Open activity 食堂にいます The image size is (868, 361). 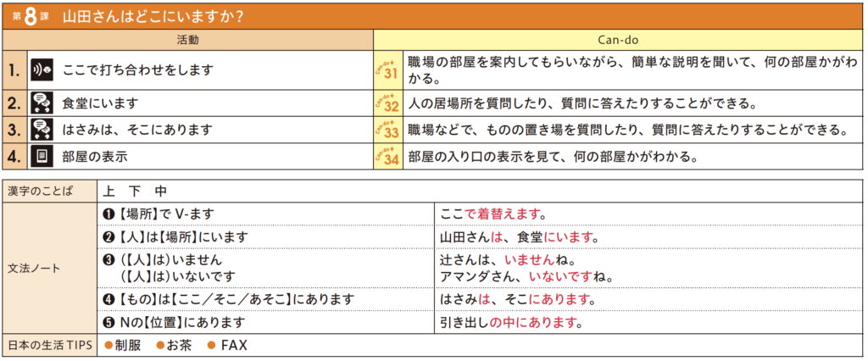[100, 103]
